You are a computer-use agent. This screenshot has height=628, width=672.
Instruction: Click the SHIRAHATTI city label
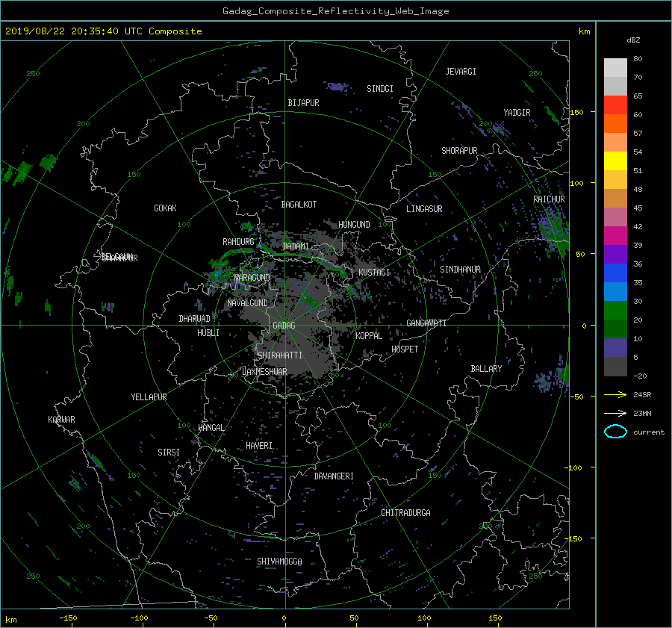point(280,355)
